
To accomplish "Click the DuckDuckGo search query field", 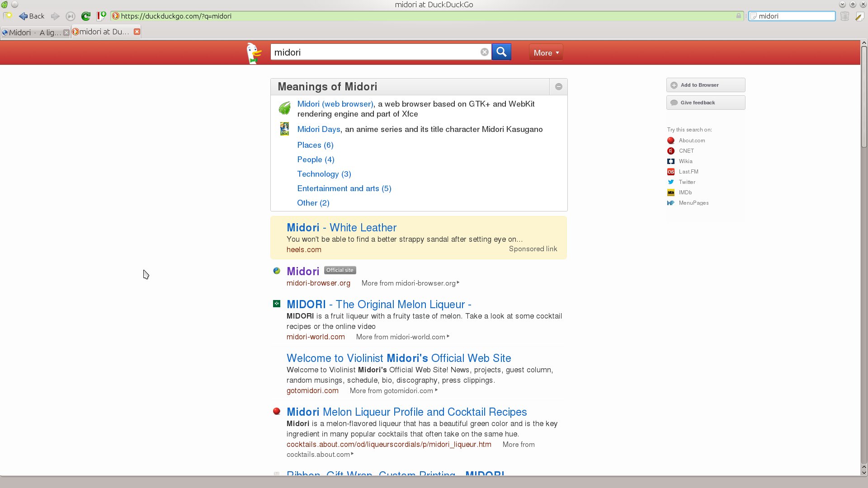I will [x=381, y=52].
